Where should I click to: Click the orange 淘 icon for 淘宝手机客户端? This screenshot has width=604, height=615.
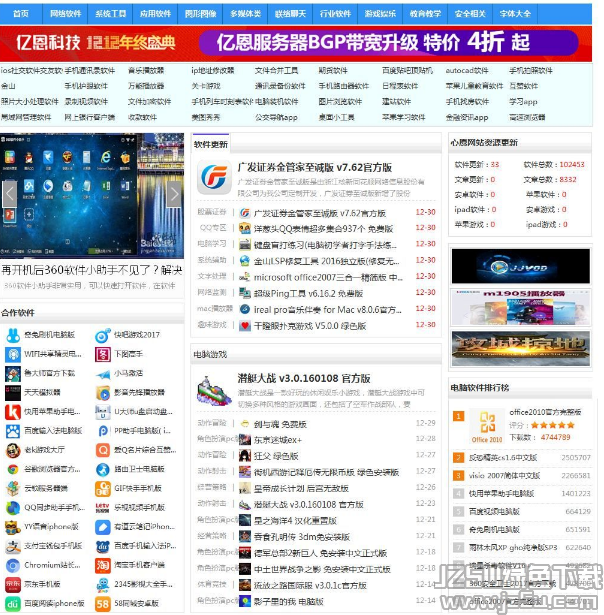(103, 566)
